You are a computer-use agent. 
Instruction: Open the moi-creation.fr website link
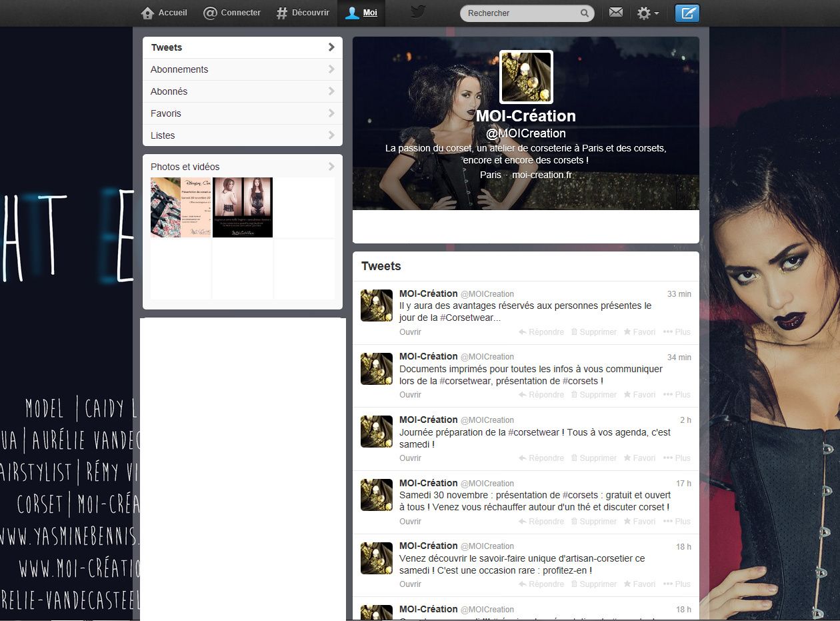(542, 175)
